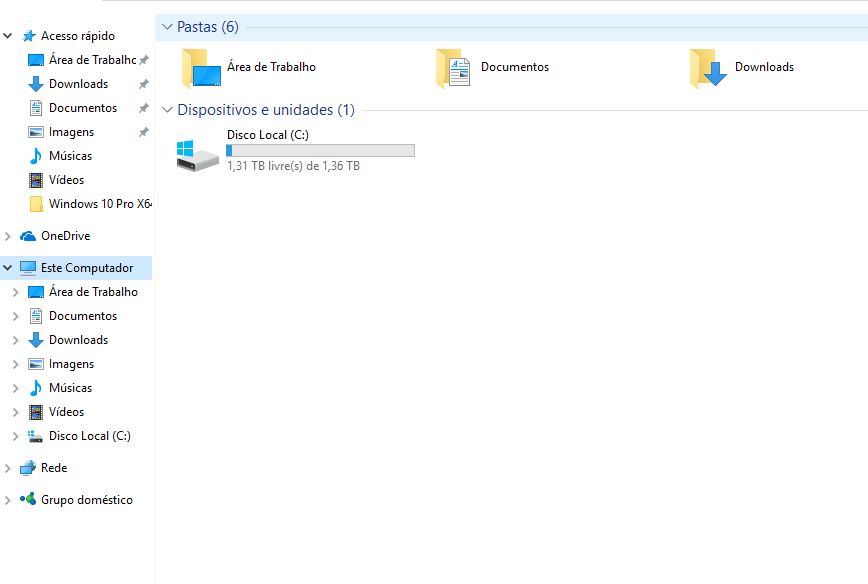Collapse the Acesso rápido tree node

coord(8,36)
